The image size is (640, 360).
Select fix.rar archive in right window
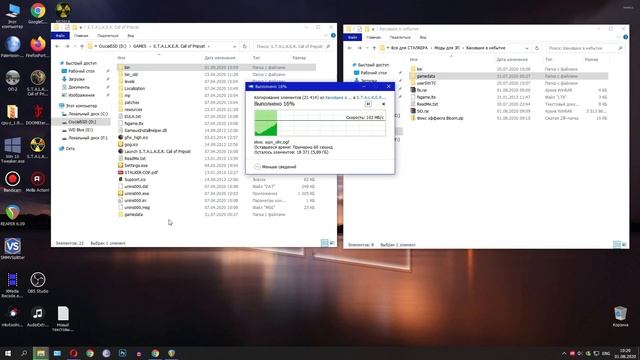pos(422,90)
